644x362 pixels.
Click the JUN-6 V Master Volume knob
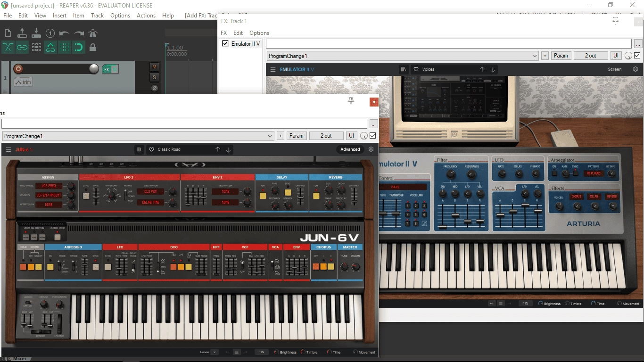click(355, 266)
